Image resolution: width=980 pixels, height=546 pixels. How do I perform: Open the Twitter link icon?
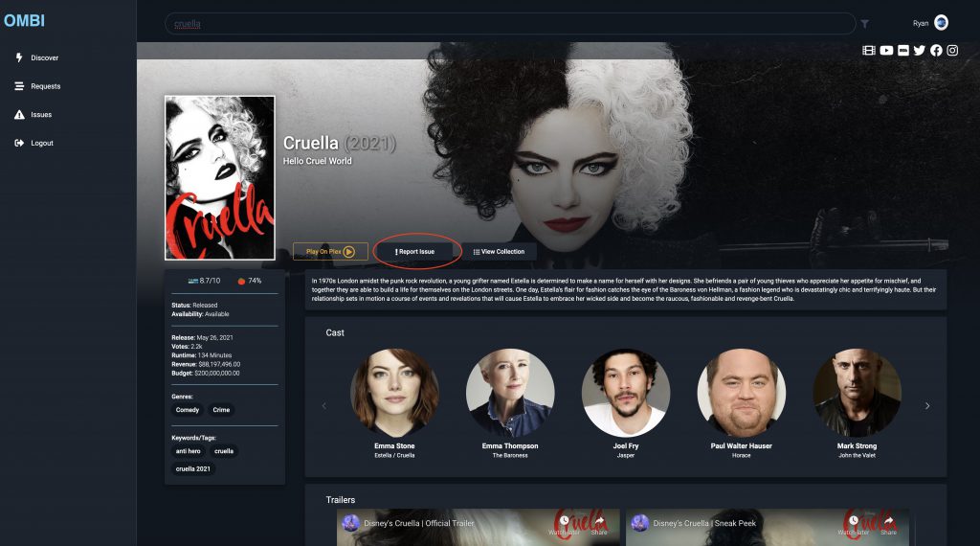(x=920, y=50)
